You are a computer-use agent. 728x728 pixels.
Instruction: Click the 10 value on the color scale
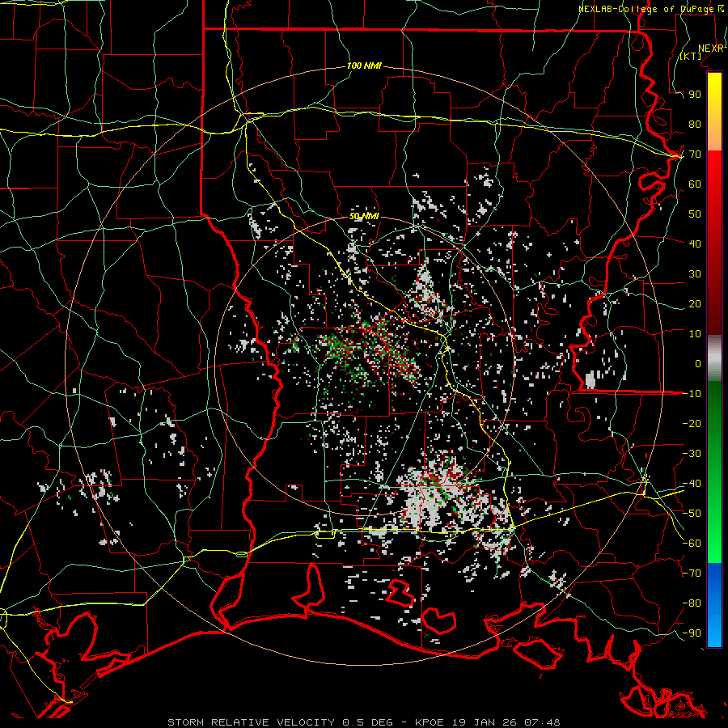click(x=695, y=334)
